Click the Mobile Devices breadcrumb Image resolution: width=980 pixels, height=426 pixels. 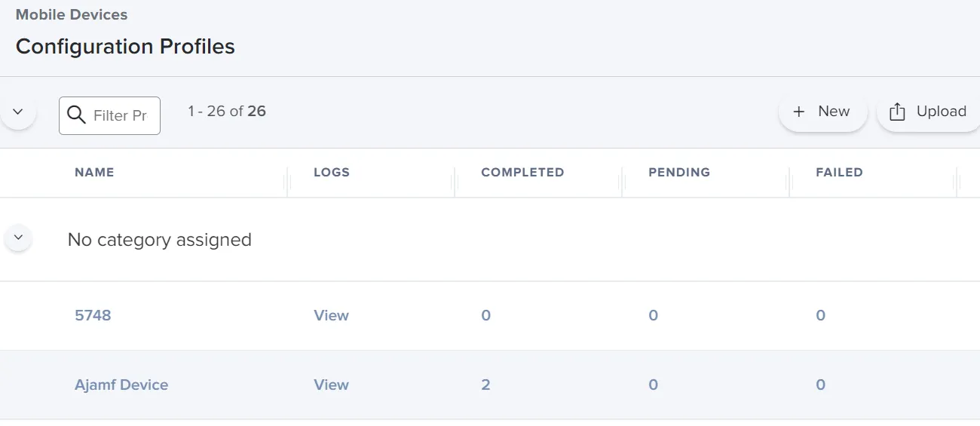pos(72,14)
